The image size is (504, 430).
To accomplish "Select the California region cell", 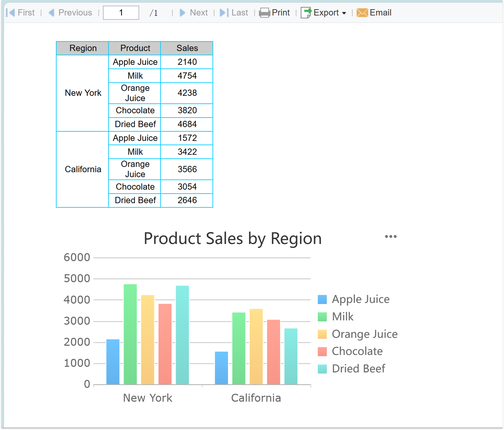I will 83,170.
